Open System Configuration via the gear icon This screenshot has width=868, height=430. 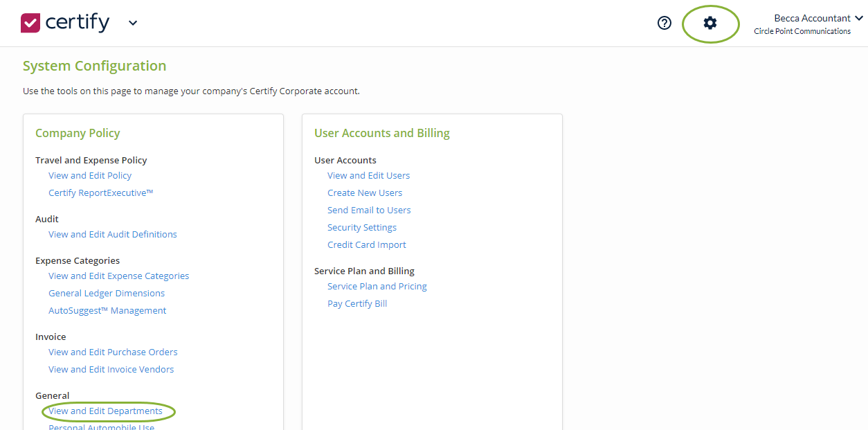click(710, 23)
